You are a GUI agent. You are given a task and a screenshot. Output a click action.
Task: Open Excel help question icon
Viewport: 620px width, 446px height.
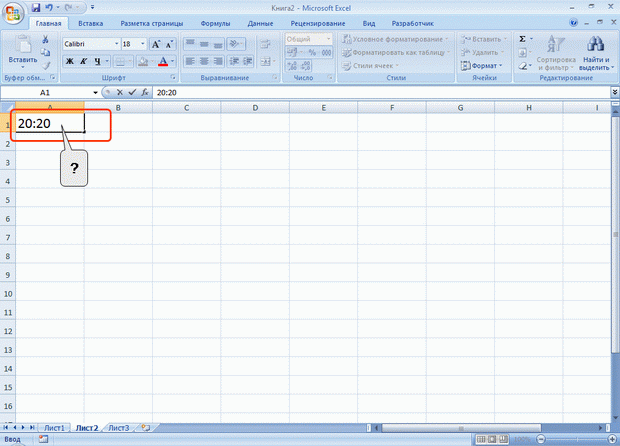click(x=573, y=23)
